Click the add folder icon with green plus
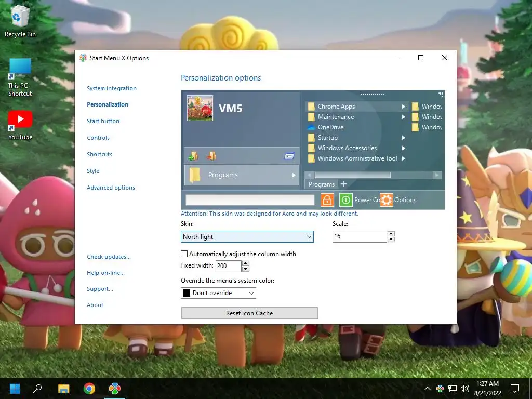The height and width of the screenshot is (399, 532). 193,156
